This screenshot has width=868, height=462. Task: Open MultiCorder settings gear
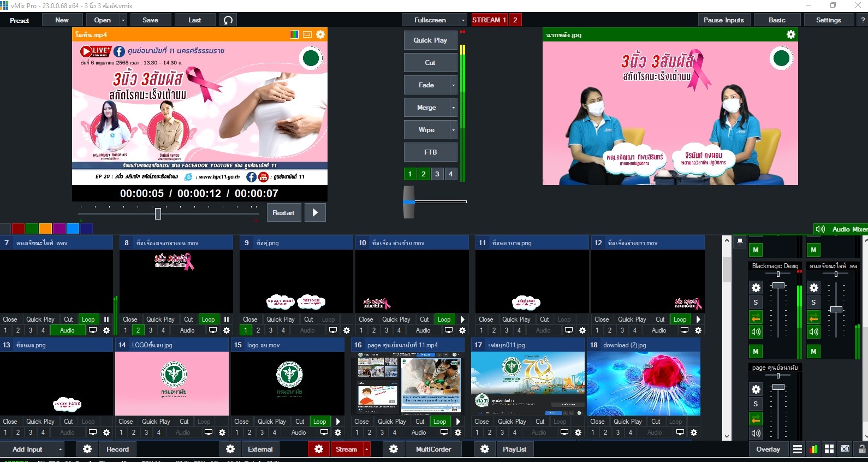[394, 449]
